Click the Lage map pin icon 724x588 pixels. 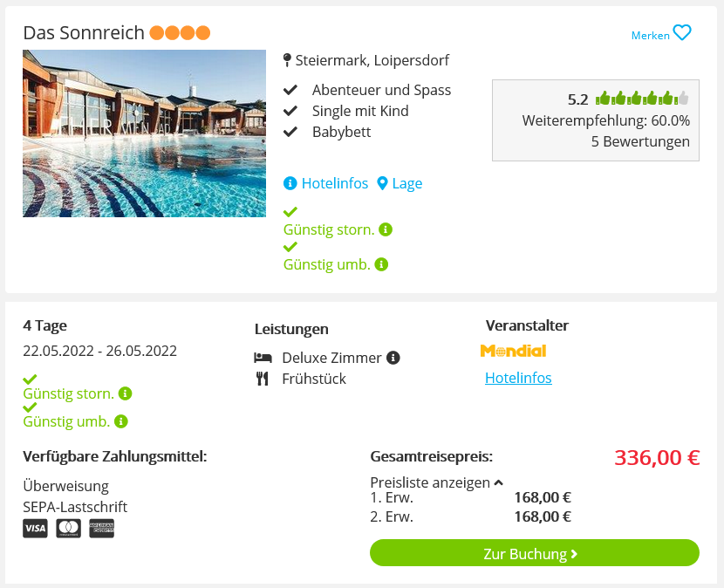pos(382,183)
